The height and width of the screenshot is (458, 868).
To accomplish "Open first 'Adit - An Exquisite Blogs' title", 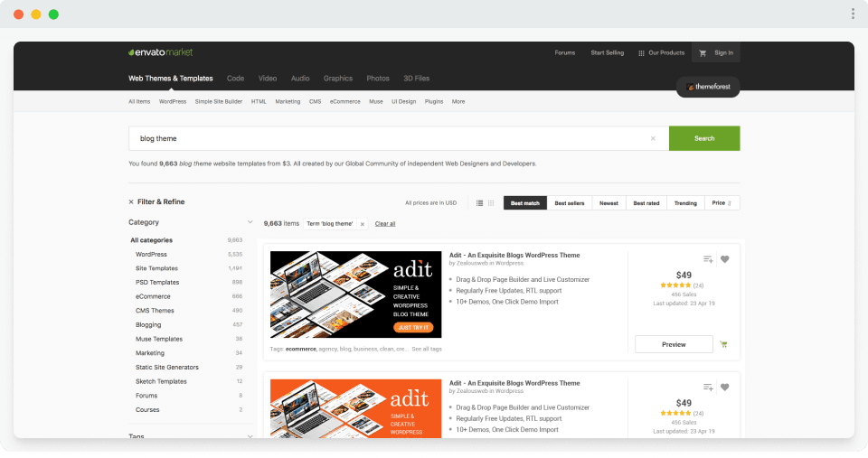I will click(514, 255).
